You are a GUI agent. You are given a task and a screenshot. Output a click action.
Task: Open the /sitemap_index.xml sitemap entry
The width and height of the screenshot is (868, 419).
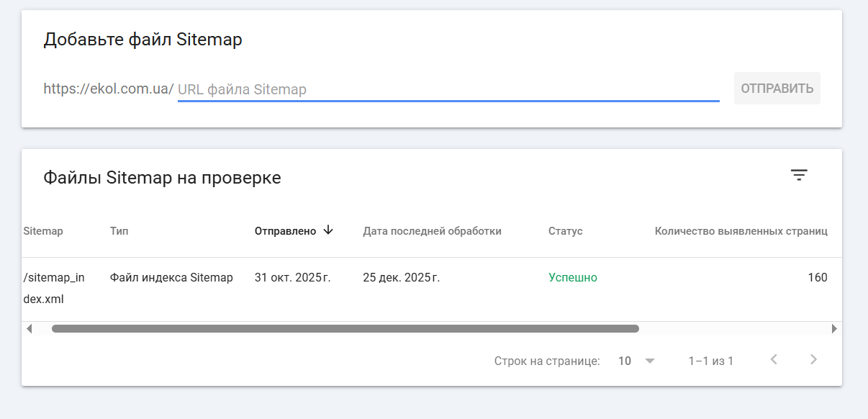(x=54, y=288)
